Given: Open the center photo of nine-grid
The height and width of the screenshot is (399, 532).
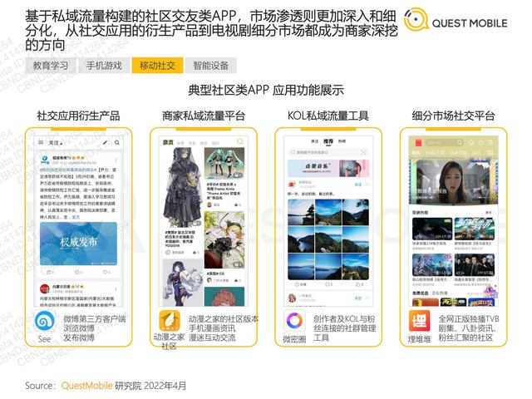Looking at the screenshot, I should click(x=328, y=239).
